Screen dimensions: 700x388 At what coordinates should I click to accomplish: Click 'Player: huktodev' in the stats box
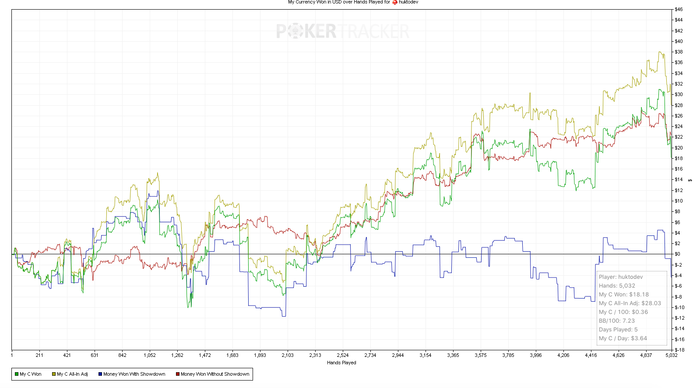(x=621, y=277)
